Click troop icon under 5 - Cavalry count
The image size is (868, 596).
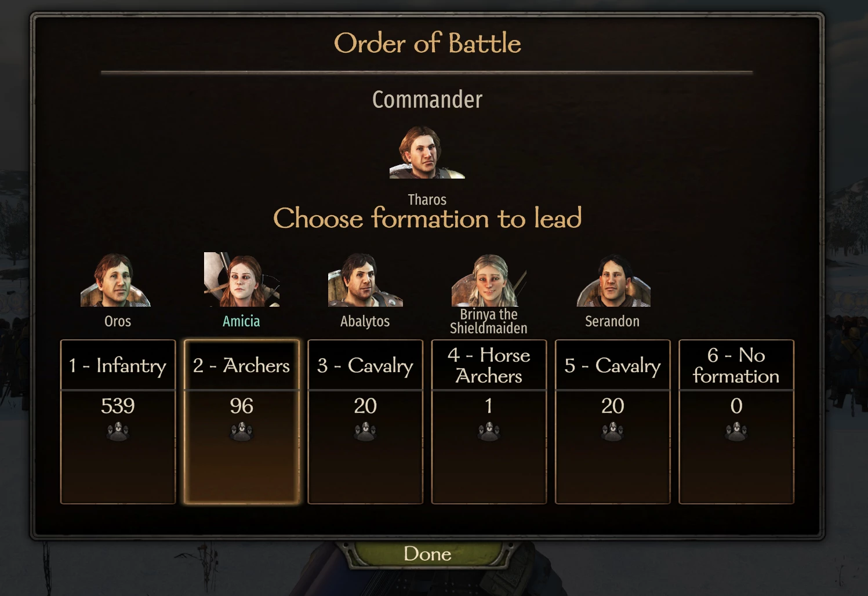click(613, 431)
